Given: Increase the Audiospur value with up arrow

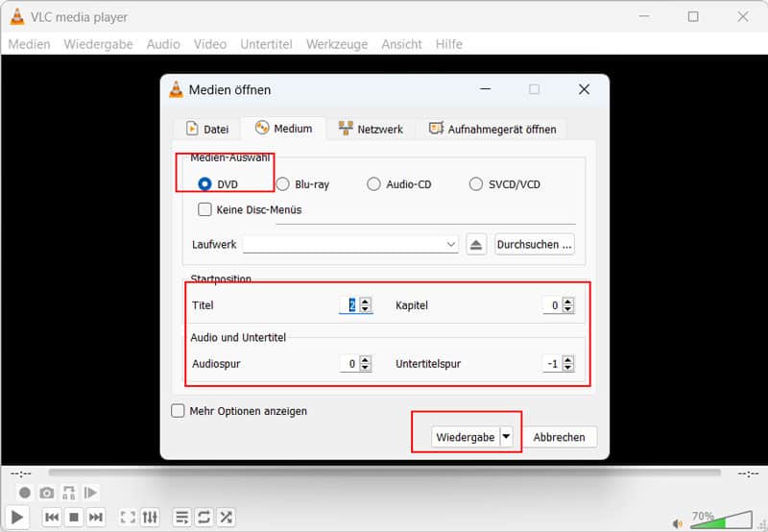Looking at the screenshot, I should click(365, 359).
